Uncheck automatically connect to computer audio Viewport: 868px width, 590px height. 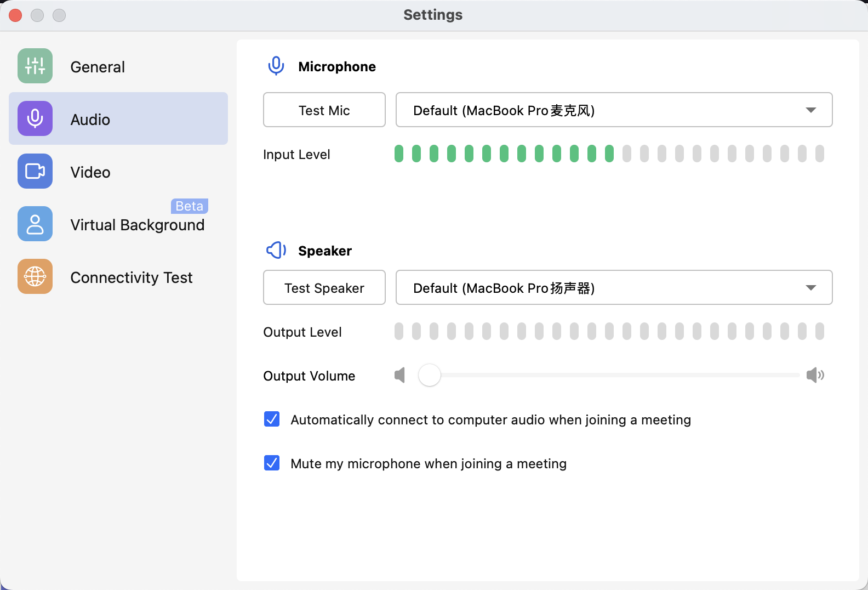click(272, 419)
